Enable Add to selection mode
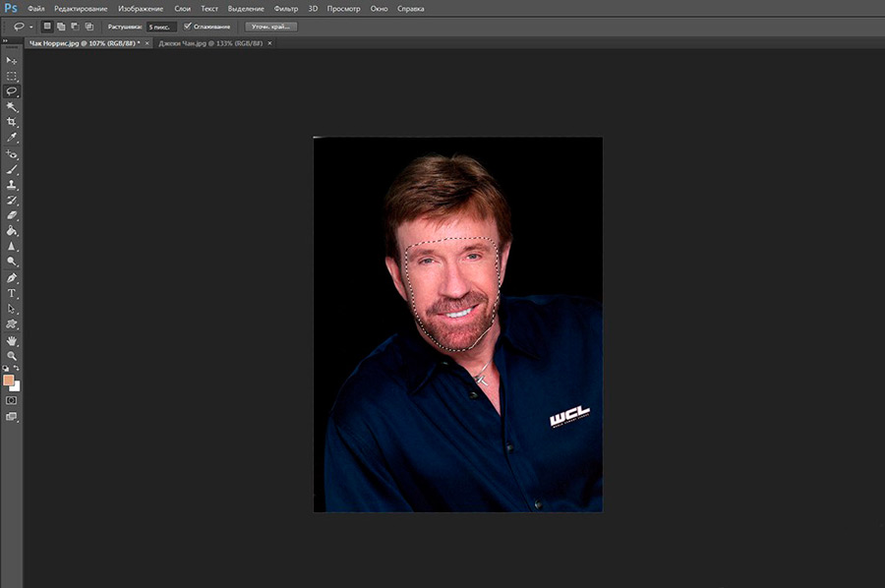 point(61,27)
